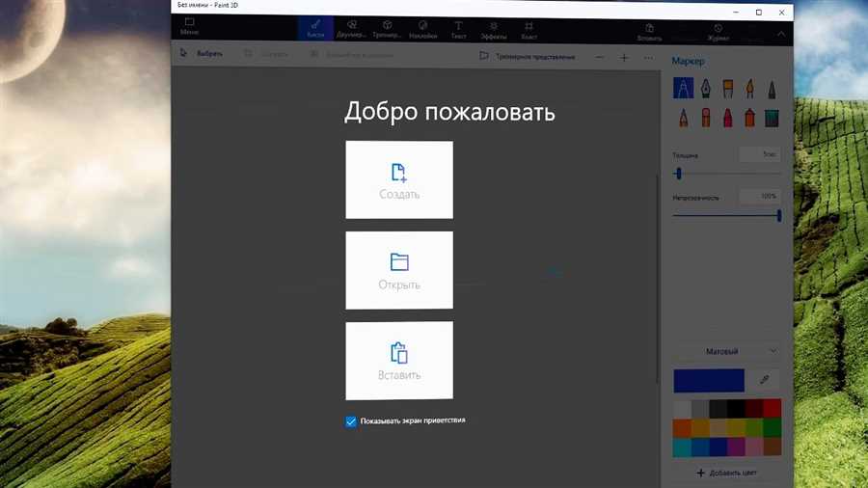Screen dimensions: 868x488
Task: Click the Непрозрачность opacity slider handle
Action: pos(779,216)
